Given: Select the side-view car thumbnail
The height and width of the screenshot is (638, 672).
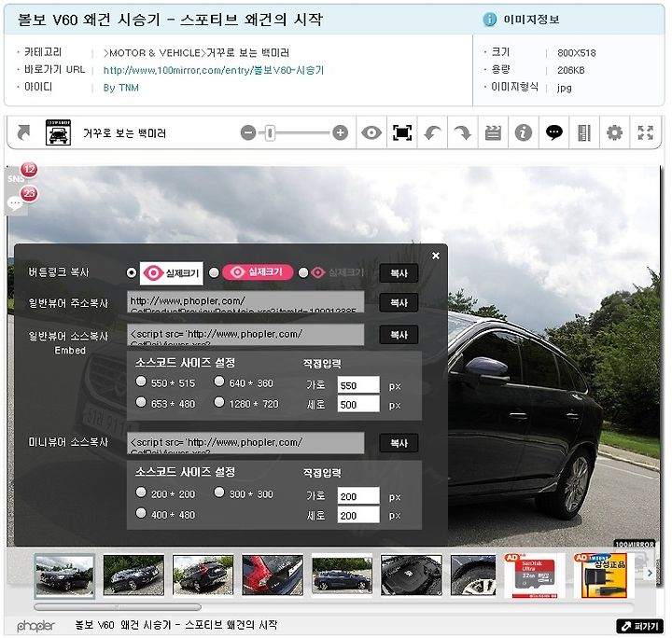Looking at the screenshot, I should (x=342, y=576).
